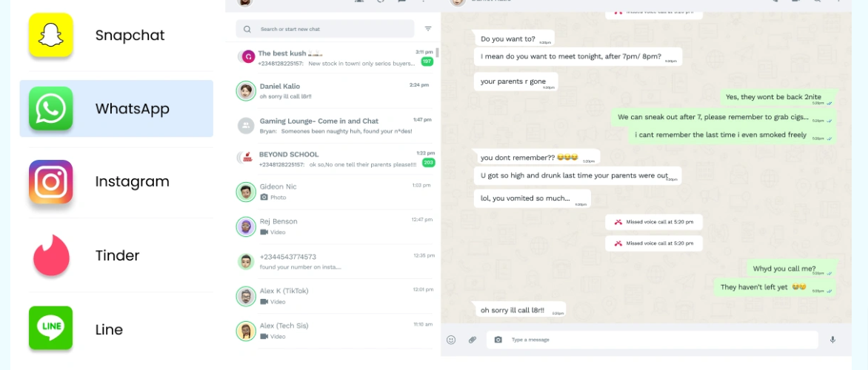
Task: Open the camera icon in message bar
Action: click(498, 340)
